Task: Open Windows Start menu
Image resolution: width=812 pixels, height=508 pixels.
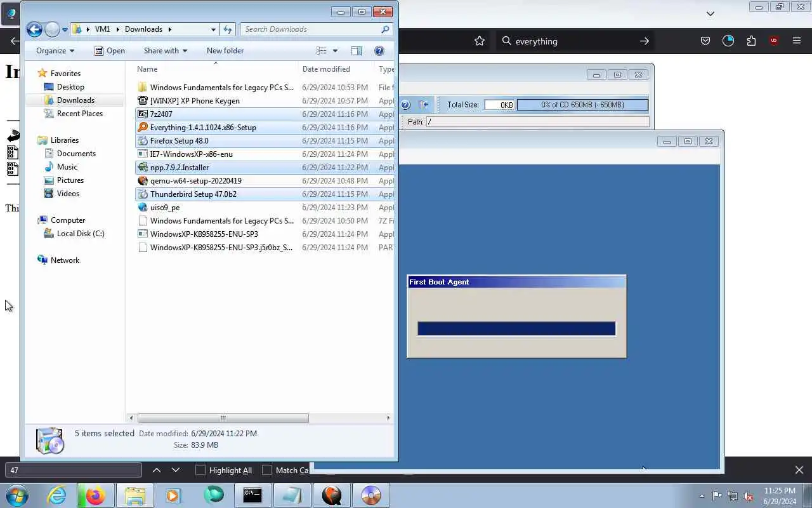Action: coord(17,495)
